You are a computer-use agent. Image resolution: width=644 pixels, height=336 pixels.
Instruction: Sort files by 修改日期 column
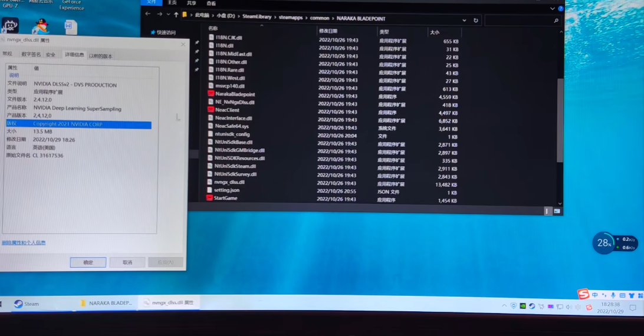[328, 31]
